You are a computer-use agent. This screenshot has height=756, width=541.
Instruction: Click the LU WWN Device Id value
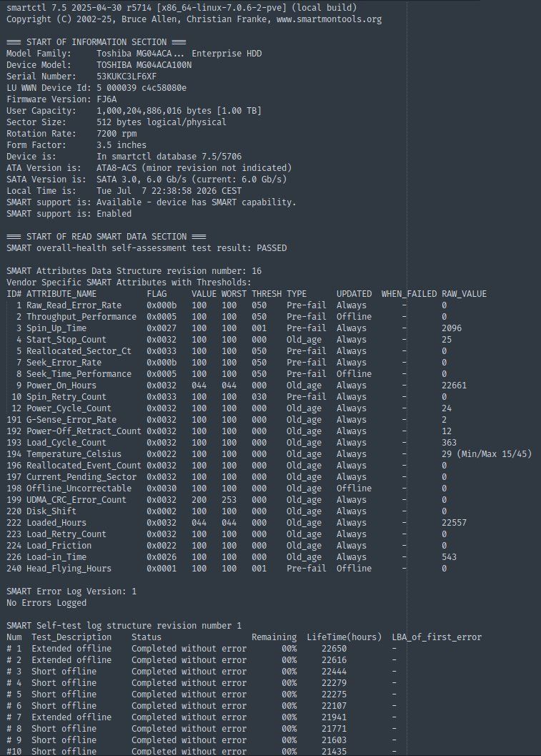(142, 88)
